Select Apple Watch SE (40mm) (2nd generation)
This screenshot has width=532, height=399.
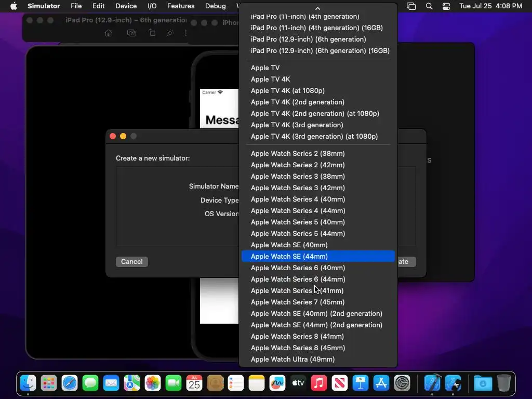pos(318,313)
